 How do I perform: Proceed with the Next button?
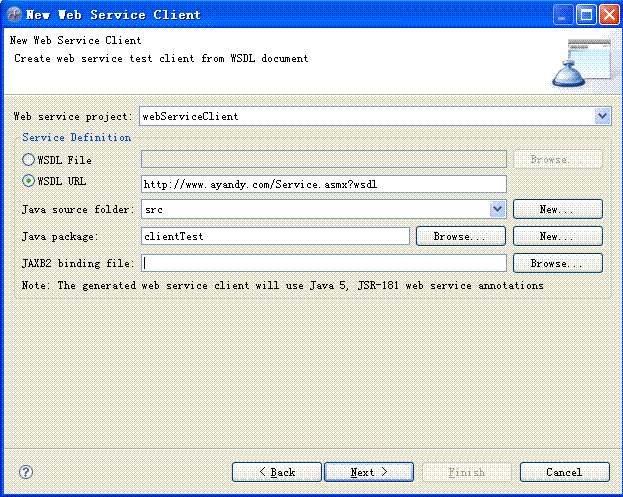[x=369, y=472]
